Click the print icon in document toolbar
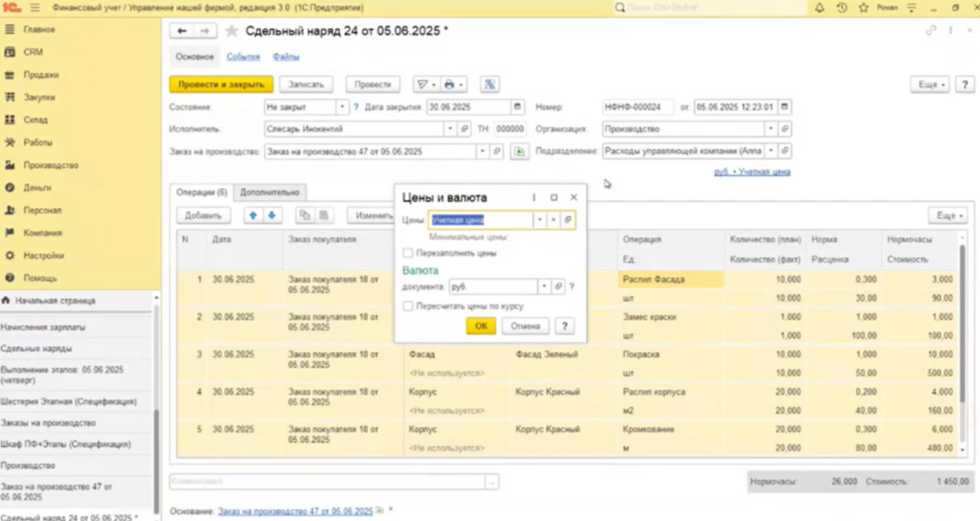Viewport: 980px width, 521px height. click(449, 85)
